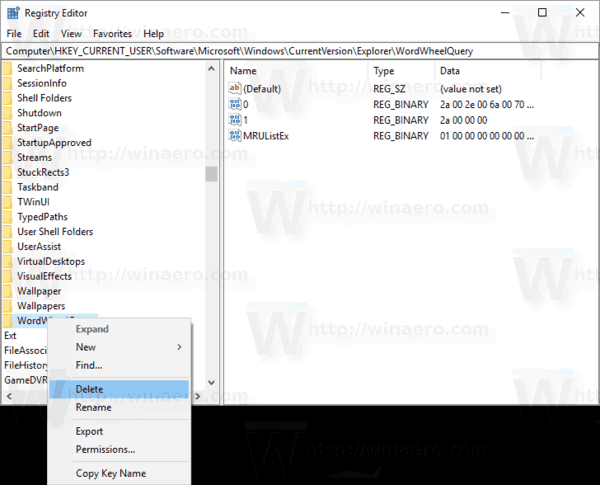This screenshot has width=600, height=485.
Task: Click the TWinUI folder icon
Action: 8,202
